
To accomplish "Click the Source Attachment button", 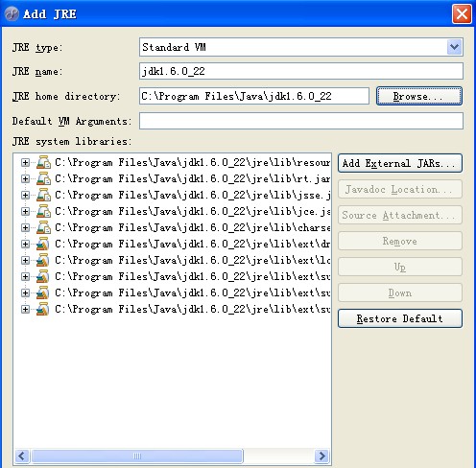I will (x=400, y=215).
